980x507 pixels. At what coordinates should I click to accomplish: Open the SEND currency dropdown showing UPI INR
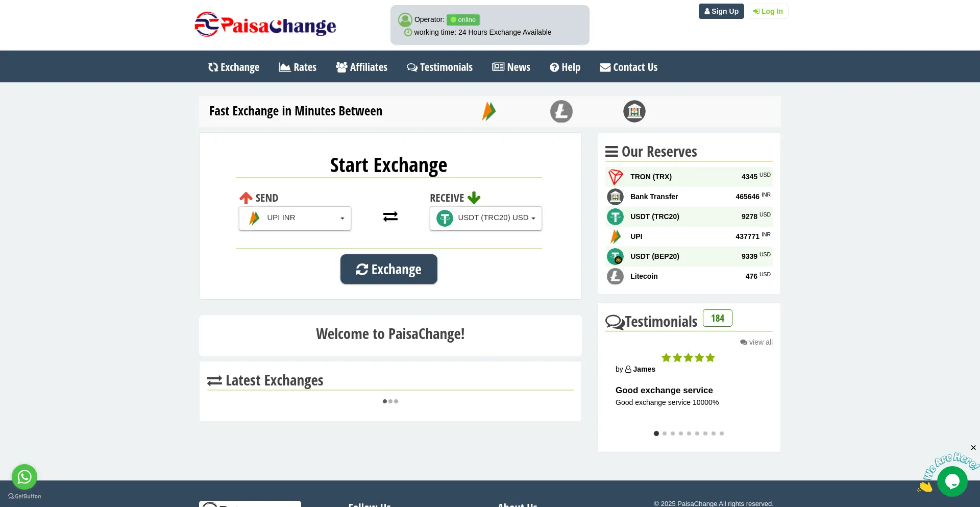click(x=295, y=218)
